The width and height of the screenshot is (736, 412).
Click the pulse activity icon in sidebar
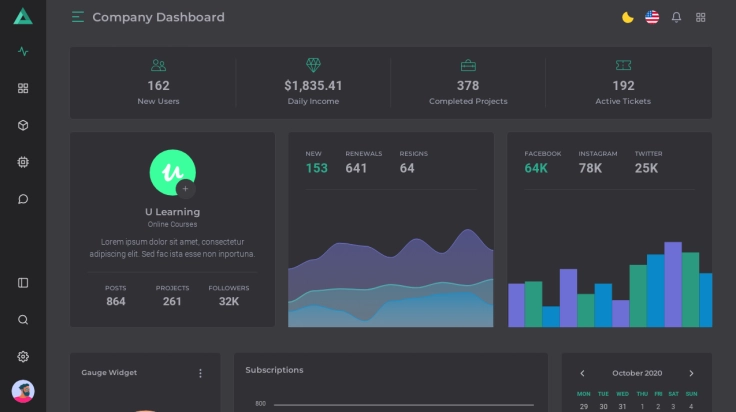[23, 51]
